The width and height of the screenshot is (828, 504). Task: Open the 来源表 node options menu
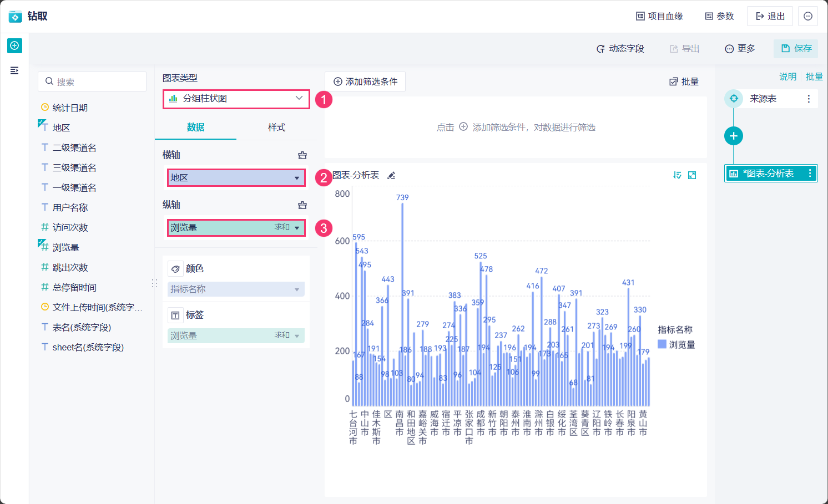809,99
